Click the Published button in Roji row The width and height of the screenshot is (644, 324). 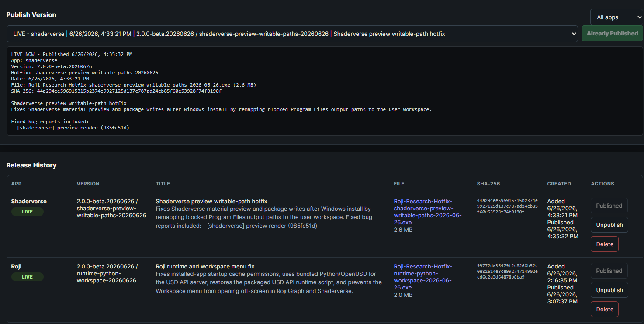tap(609, 271)
